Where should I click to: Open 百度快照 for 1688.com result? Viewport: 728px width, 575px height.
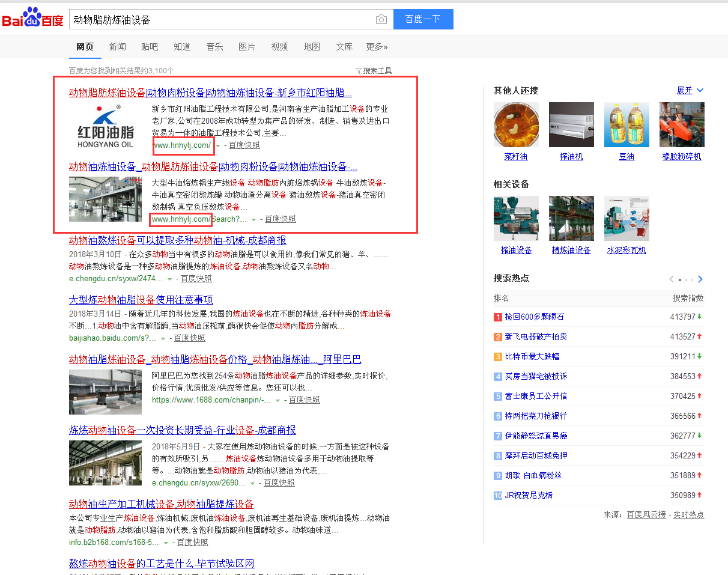point(305,400)
